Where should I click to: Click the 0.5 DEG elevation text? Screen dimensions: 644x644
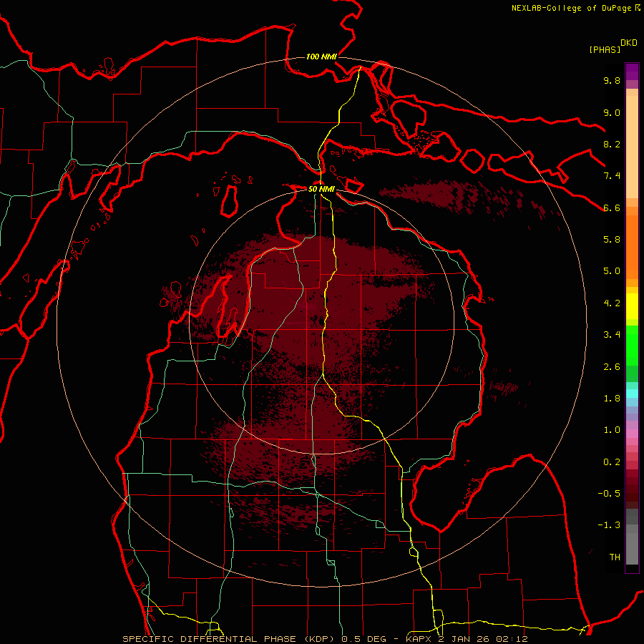[364, 639]
